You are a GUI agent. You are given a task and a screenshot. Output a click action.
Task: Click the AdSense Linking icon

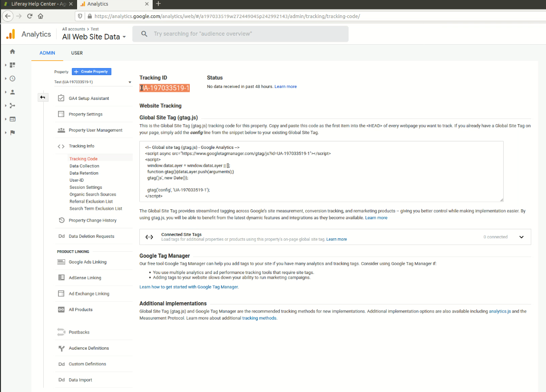coord(61,278)
